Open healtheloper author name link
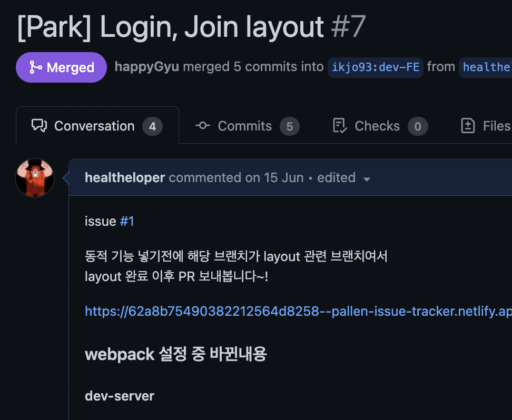Image resolution: width=512 pixels, height=420 pixels. [x=125, y=177]
